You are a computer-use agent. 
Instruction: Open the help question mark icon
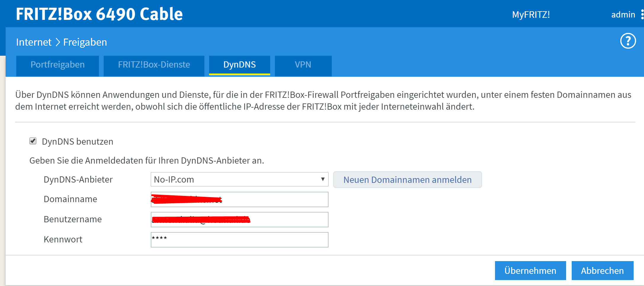[x=628, y=41]
